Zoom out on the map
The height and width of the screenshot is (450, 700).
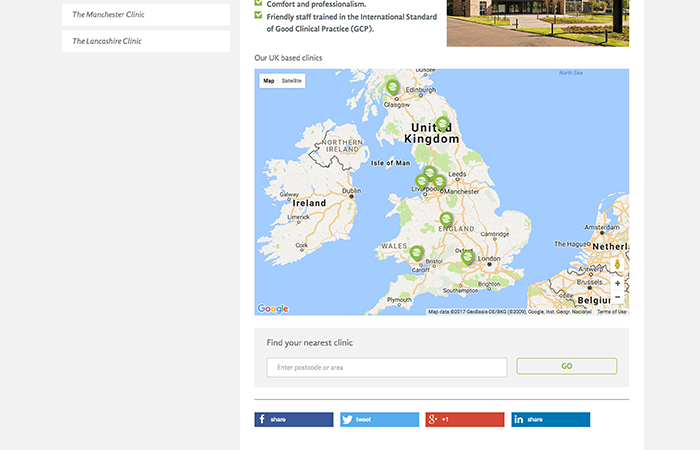pyautogui.click(x=617, y=297)
